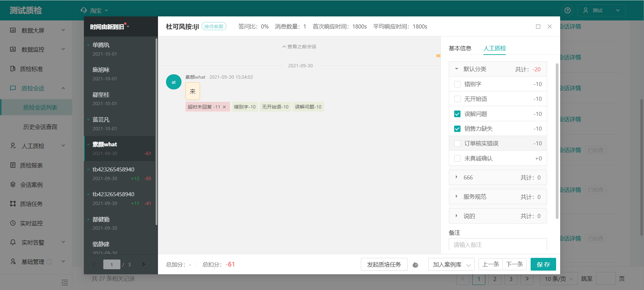The image size is (644, 290).
Task: Click the 基础管理 user icon
Action: pyautogui.click(x=13, y=262)
